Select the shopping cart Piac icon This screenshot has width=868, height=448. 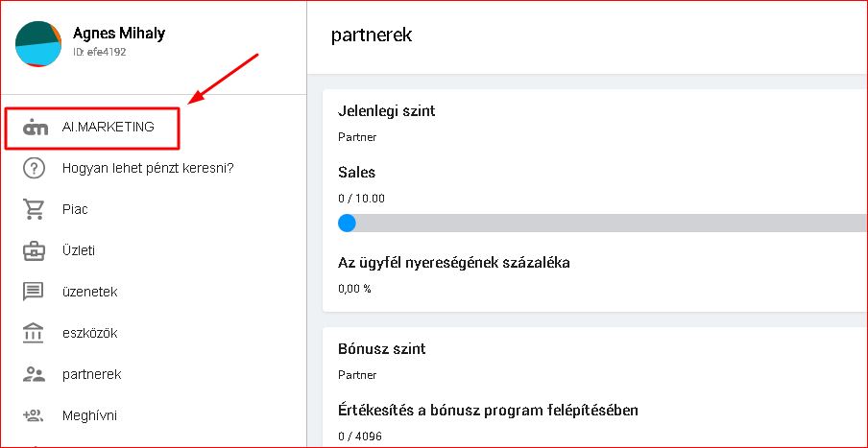tap(35, 209)
